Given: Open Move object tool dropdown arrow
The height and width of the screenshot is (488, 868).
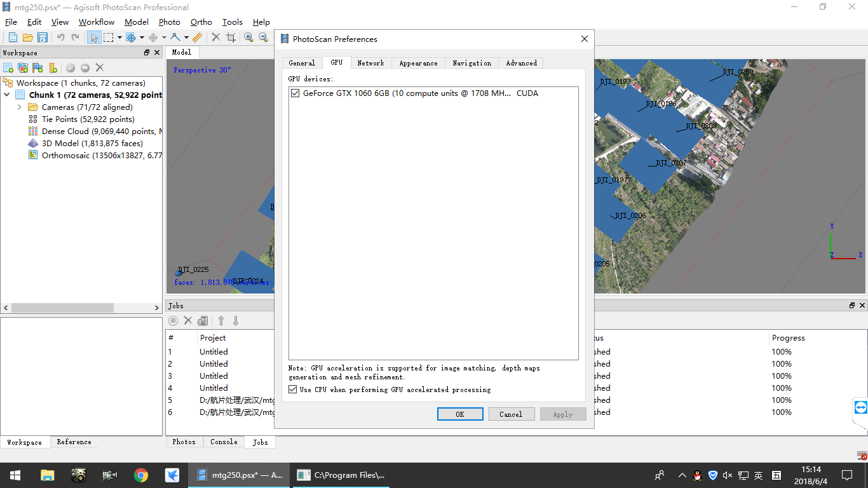Looking at the screenshot, I should click(x=164, y=37).
